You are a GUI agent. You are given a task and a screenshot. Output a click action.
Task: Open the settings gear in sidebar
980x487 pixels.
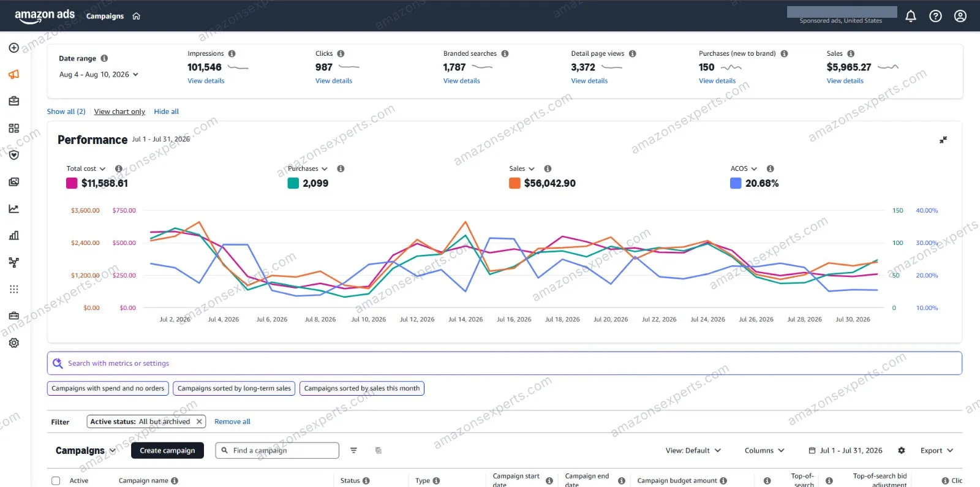[x=14, y=343]
